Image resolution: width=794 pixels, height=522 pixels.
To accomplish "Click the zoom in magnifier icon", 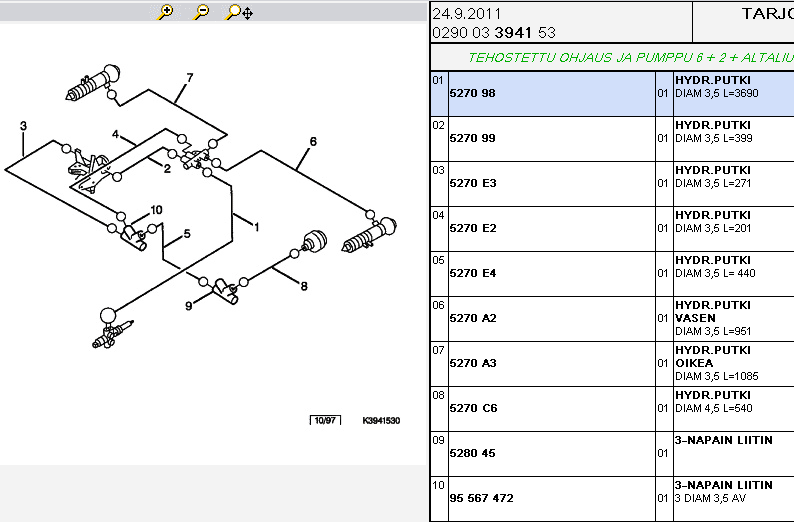I will (x=167, y=12).
